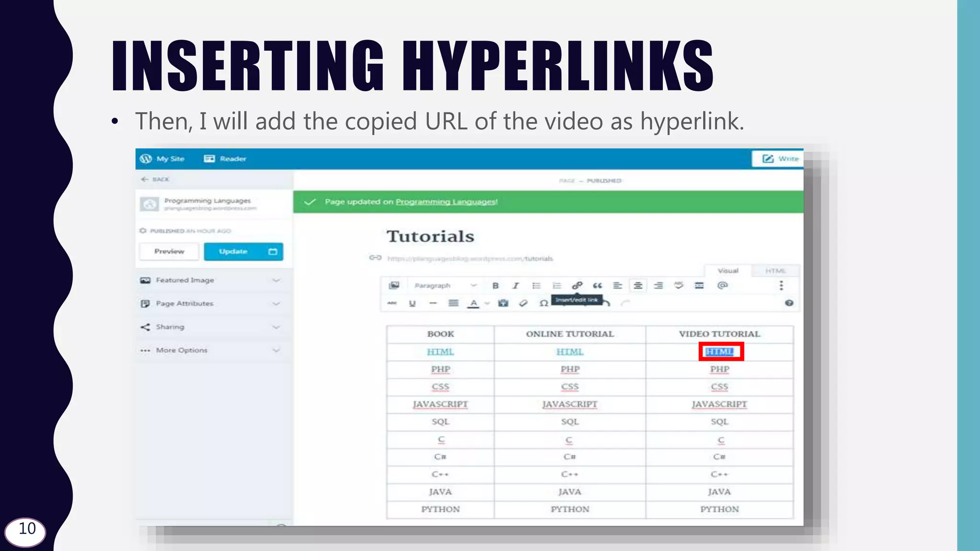980x551 pixels.
Task: Click the Add Media icon in editor toolbar
Action: (394, 286)
